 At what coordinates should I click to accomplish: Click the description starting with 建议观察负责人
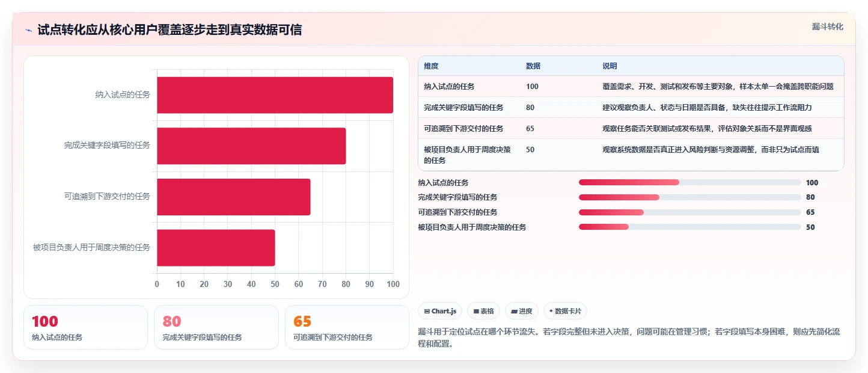click(x=707, y=108)
